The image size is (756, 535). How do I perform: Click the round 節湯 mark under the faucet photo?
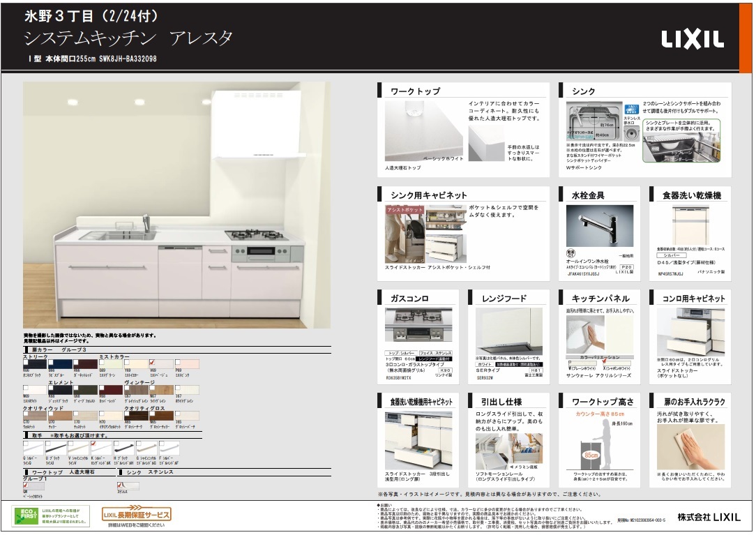point(570,253)
